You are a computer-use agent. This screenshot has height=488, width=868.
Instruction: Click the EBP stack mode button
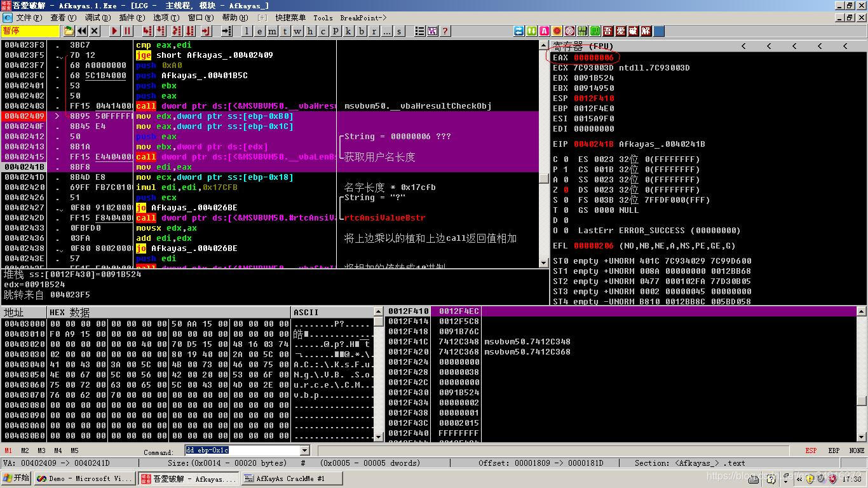point(834,451)
